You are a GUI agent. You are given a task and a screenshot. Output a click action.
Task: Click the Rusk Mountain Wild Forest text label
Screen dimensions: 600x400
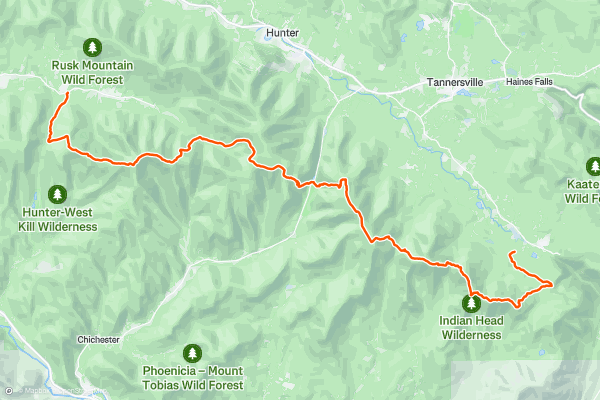[93, 72]
